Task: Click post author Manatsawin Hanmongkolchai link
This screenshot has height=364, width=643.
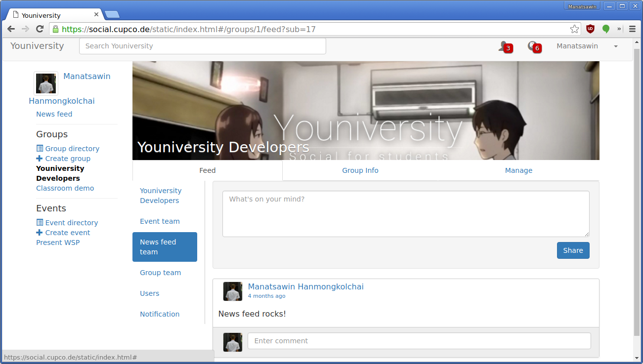Action: click(305, 286)
